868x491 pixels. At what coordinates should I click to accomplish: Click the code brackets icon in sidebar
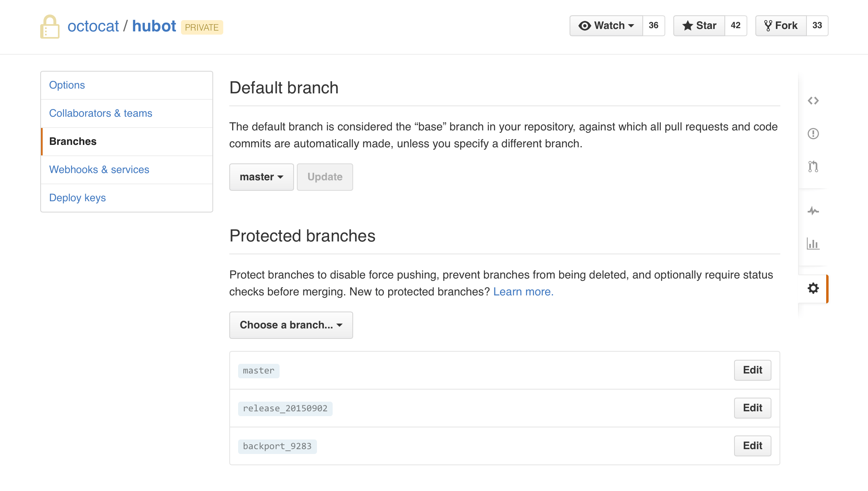(x=814, y=100)
